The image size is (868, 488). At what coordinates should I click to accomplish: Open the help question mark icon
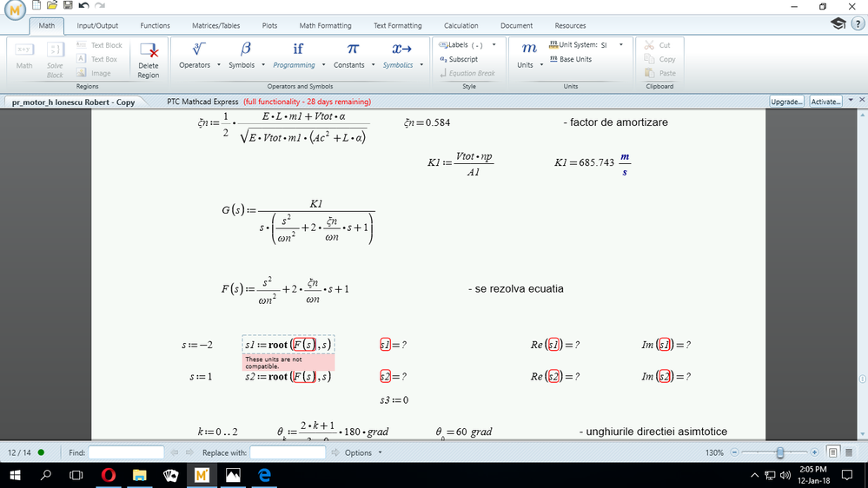pos(858,24)
